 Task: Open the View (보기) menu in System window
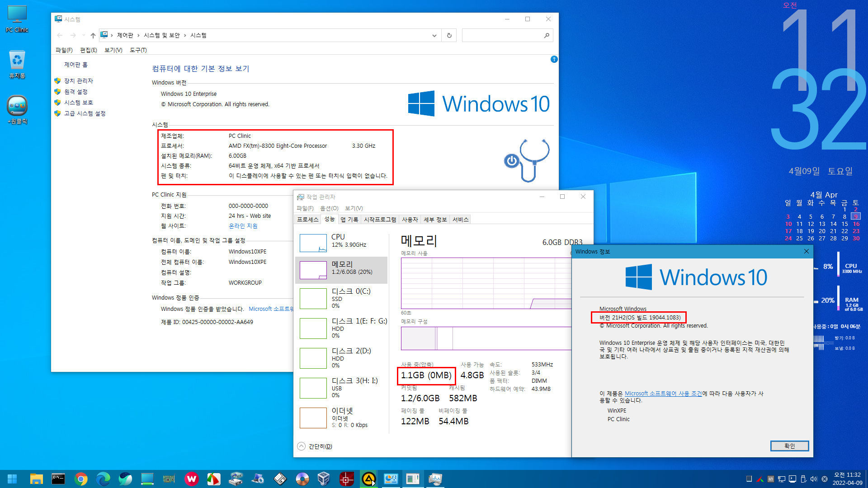click(113, 50)
